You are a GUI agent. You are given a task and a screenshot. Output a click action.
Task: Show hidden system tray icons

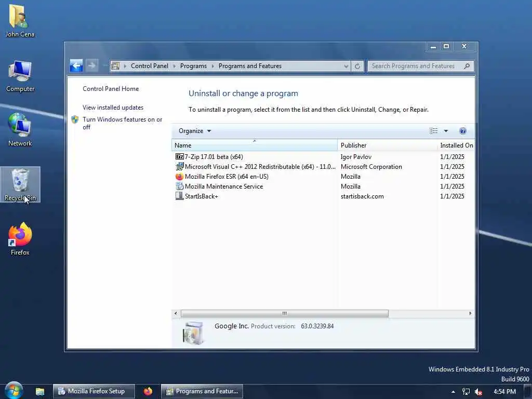[x=453, y=392]
